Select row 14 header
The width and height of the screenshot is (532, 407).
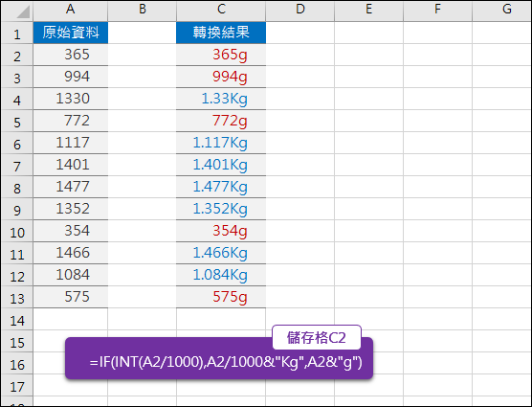coord(16,320)
